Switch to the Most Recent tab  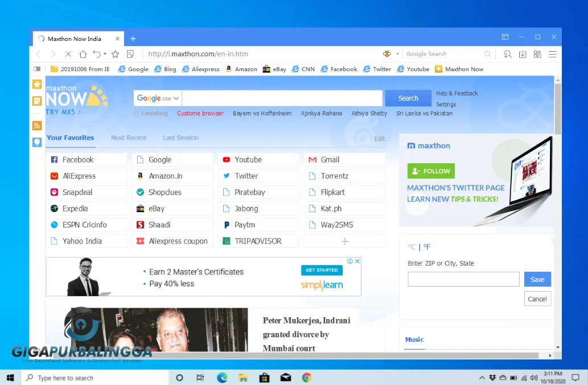coord(129,138)
